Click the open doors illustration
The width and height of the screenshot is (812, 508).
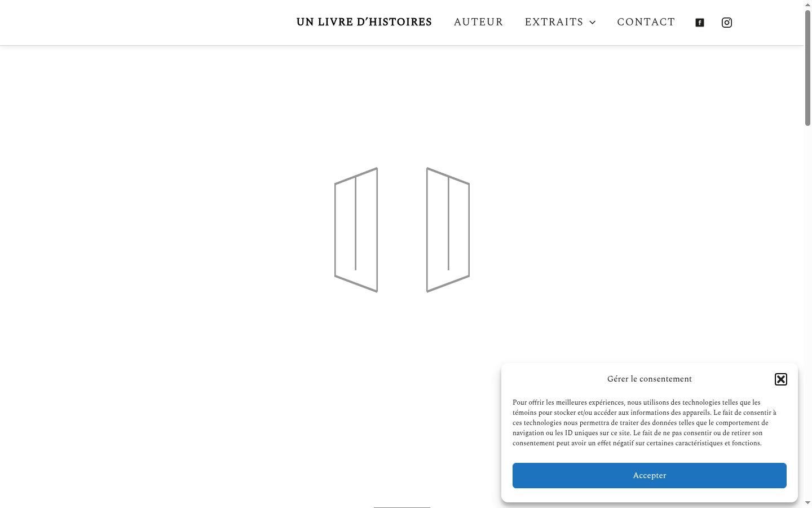point(402,230)
